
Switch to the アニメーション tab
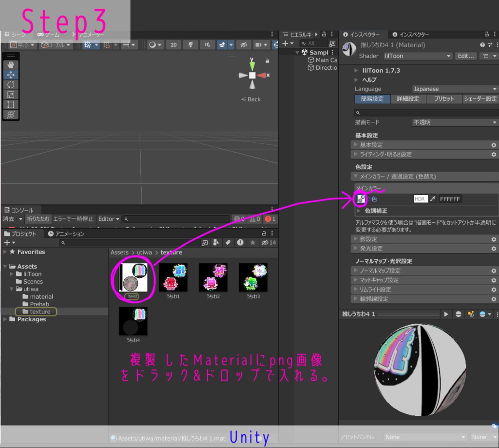66,234
